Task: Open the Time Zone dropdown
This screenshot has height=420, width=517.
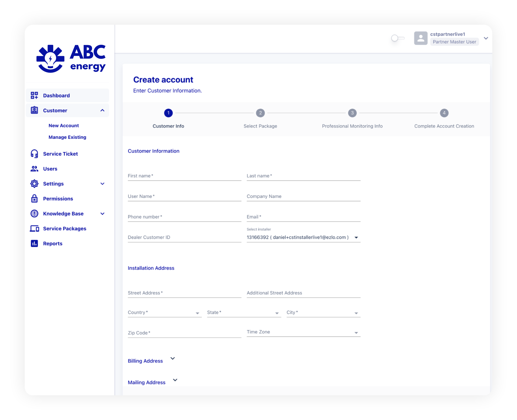Action: pos(303,332)
